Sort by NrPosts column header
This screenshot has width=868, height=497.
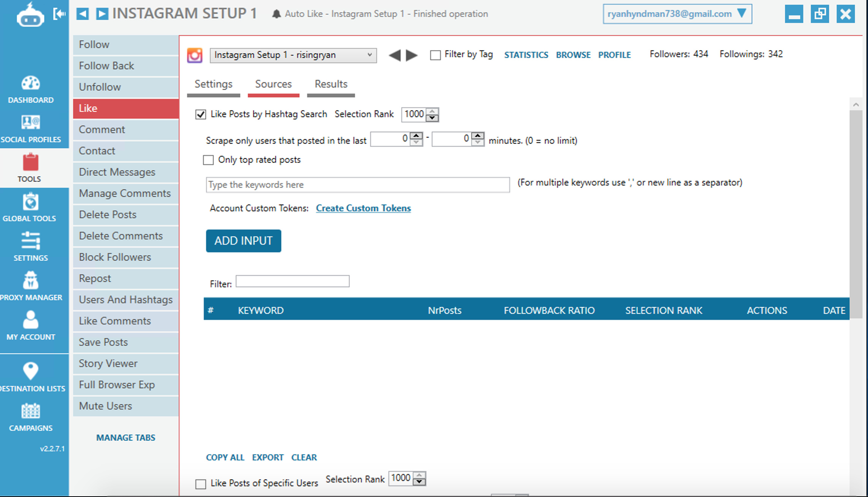click(x=445, y=311)
